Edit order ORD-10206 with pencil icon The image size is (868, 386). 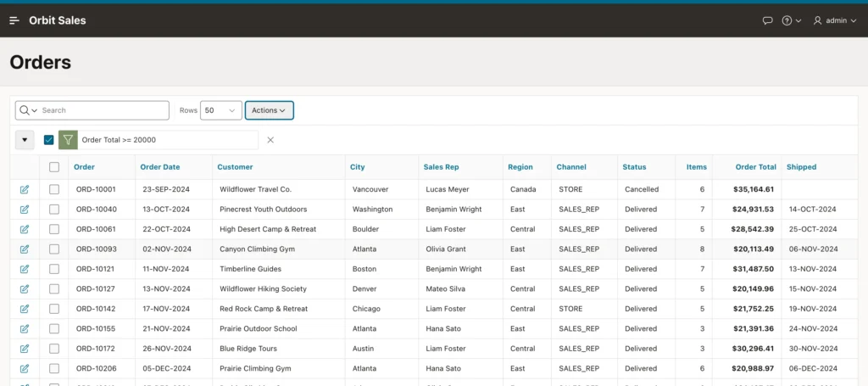point(25,369)
